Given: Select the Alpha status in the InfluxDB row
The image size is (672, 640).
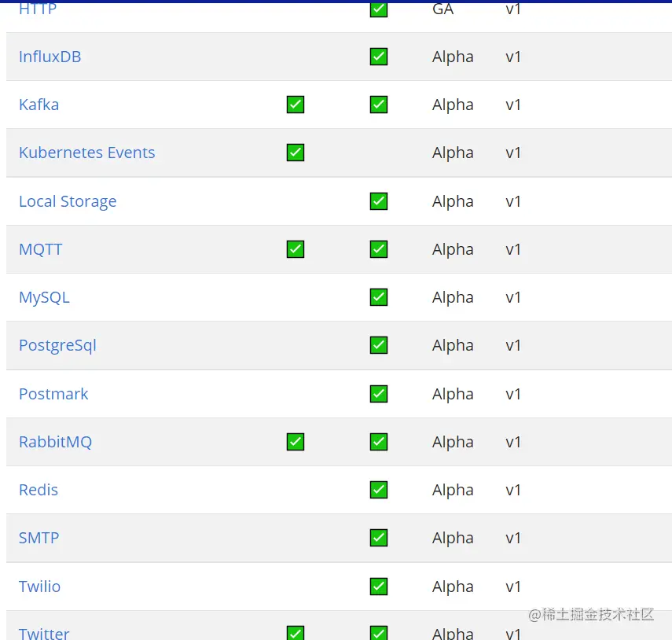Looking at the screenshot, I should point(453,57).
